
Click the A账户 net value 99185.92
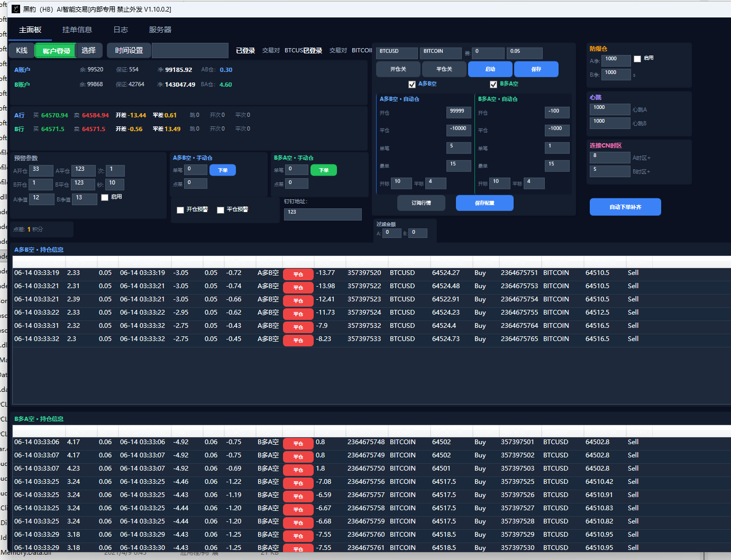179,70
